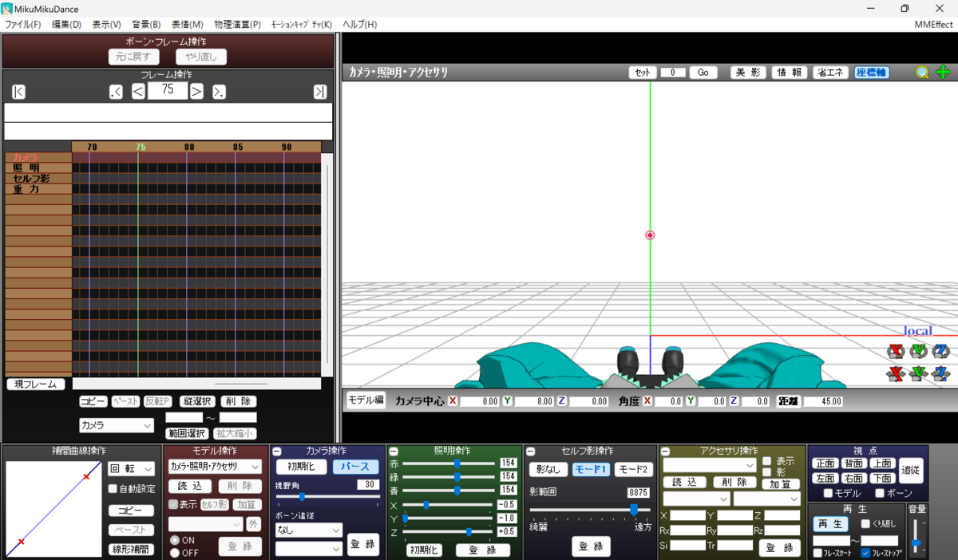The width and height of the screenshot is (958, 560).
Task: Select the カメラ track row in timeline
Action: pyautogui.click(x=163, y=157)
